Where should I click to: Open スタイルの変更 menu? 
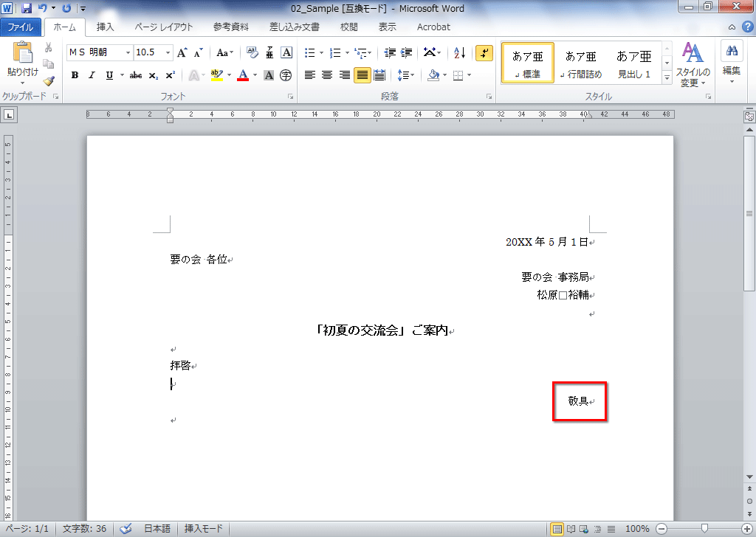pyautogui.click(x=693, y=64)
